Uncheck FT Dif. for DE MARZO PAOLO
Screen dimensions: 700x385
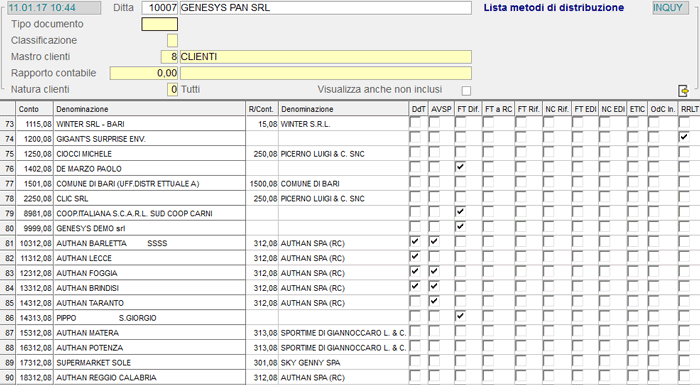click(460, 167)
